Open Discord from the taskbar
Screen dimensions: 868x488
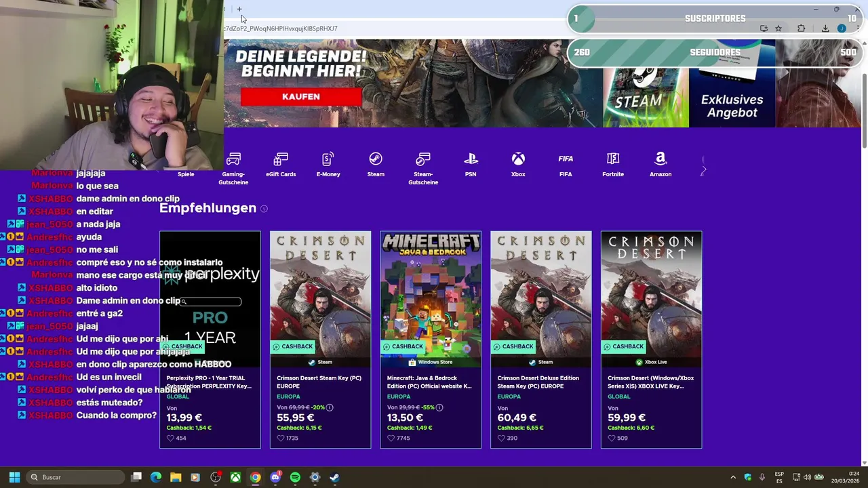click(x=275, y=477)
